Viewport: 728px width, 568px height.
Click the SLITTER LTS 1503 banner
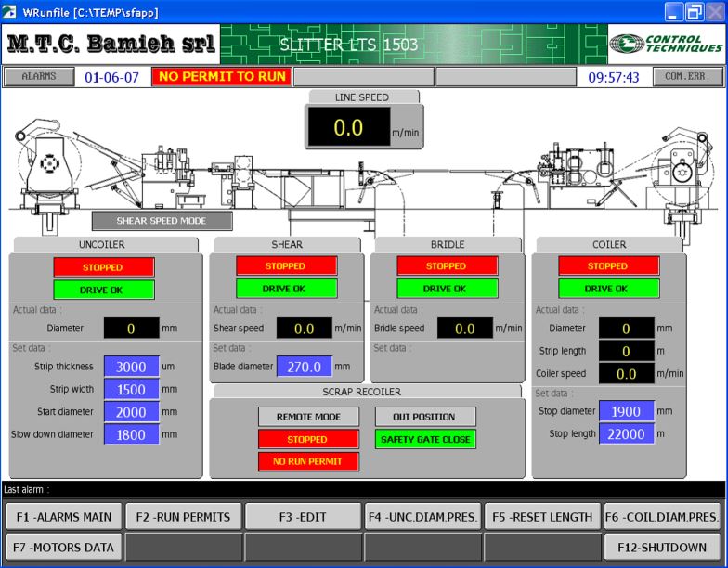click(x=414, y=45)
